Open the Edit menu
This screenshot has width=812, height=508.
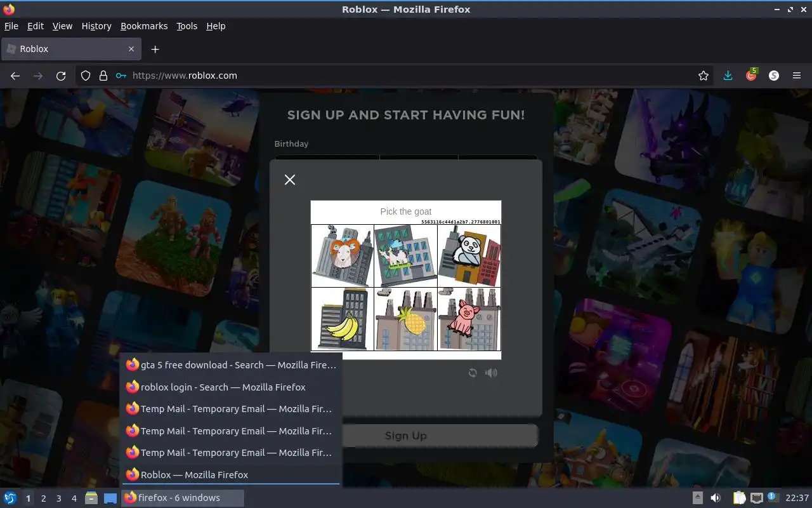coord(36,26)
